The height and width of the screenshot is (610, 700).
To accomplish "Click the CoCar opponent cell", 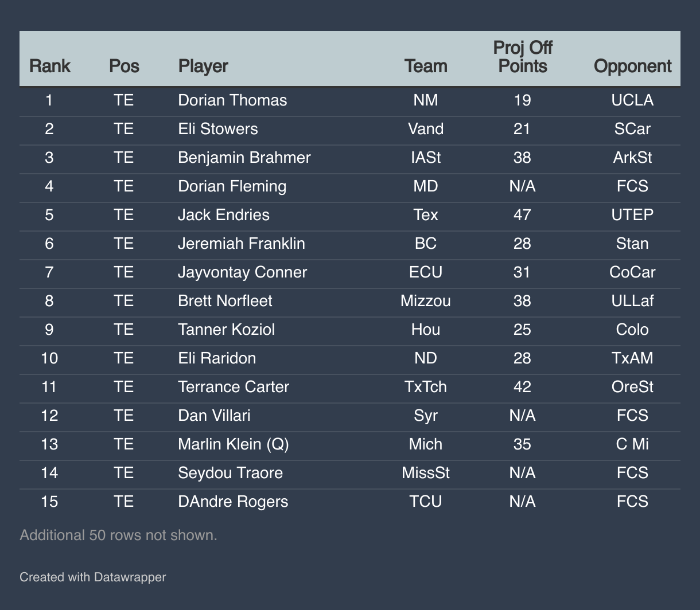I will [632, 272].
